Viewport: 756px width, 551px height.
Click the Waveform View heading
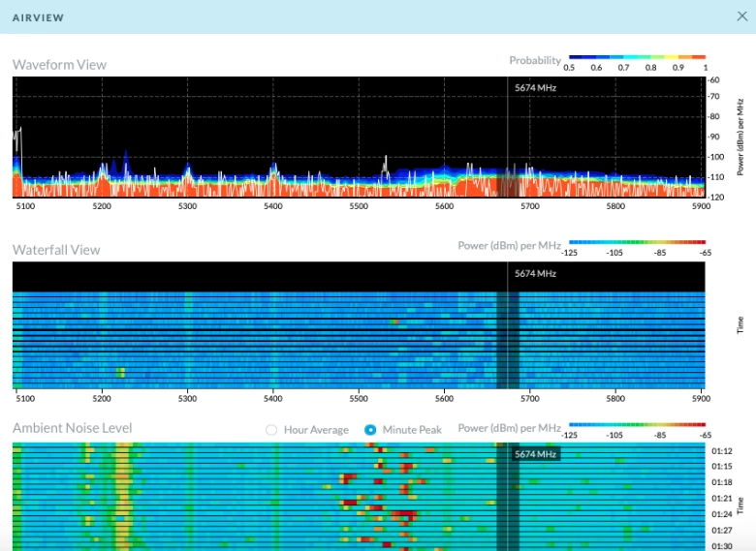pos(59,65)
